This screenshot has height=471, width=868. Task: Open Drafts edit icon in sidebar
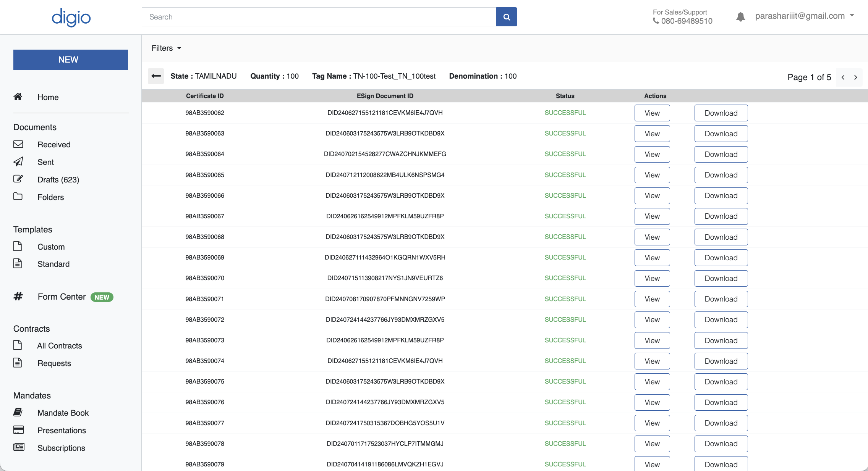click(x=18, y=179)
